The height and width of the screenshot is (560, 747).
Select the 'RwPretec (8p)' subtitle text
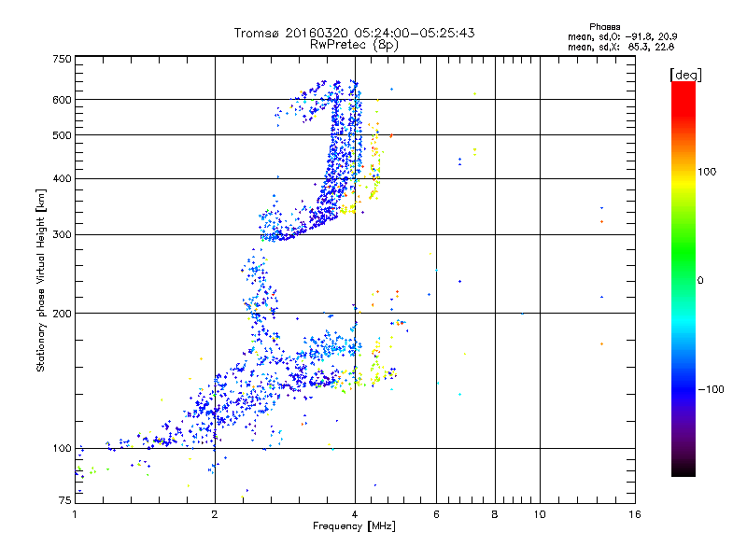click(x=354, y=45)
